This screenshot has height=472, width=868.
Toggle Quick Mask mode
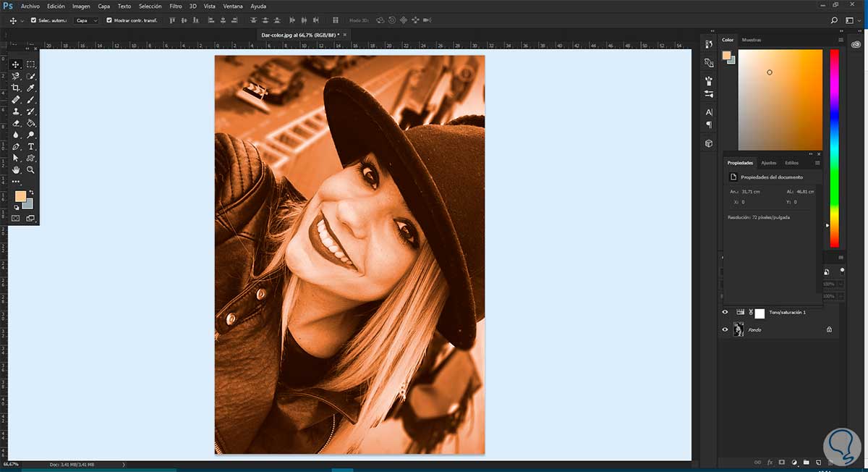coord(16,218)
